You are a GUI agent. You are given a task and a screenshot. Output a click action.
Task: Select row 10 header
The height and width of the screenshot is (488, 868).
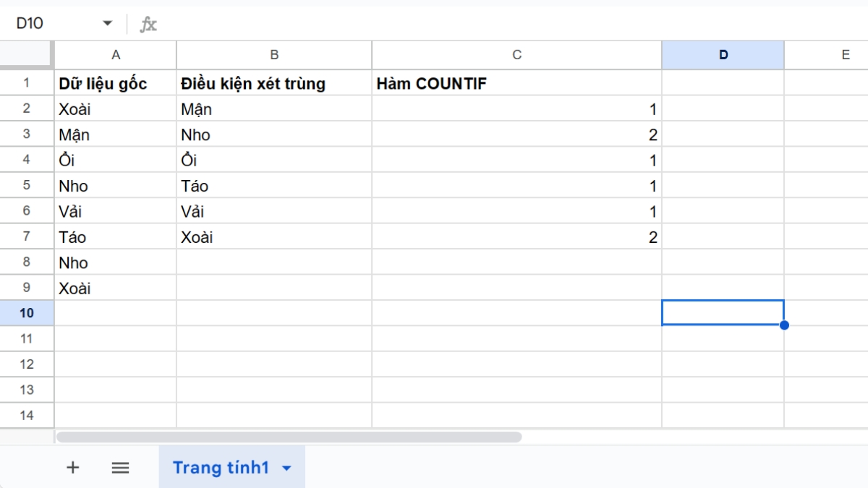(x=27, y=313)
